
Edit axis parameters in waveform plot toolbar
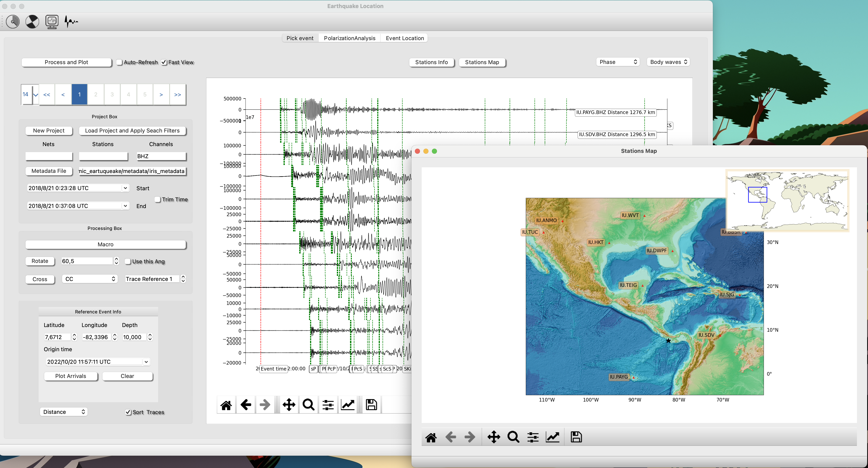[x=347, y=405]
